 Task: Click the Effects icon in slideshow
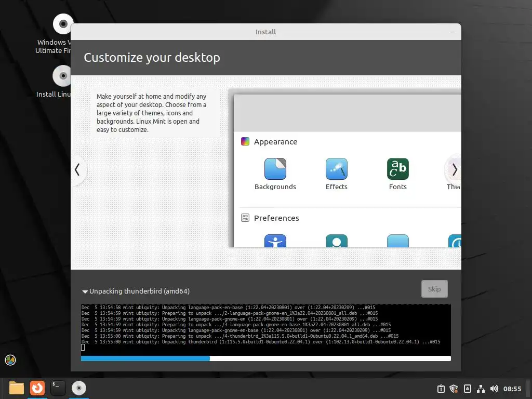click(x=336, y=169)
